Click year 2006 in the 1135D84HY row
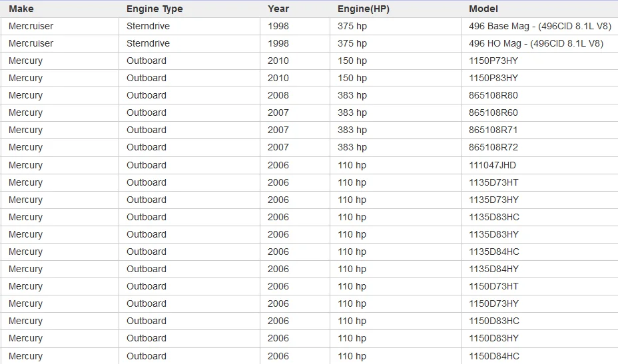Screen dimensions: 618x364 [x=278, y=269]
